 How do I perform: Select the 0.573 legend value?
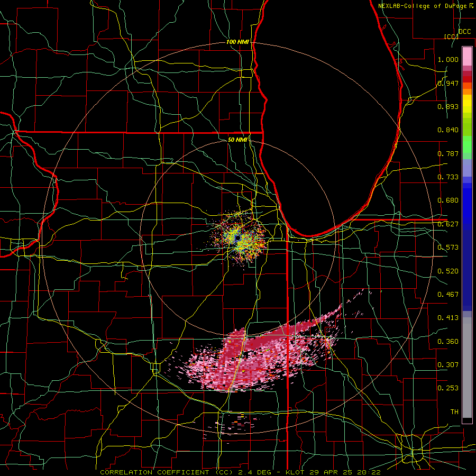[448, 247]
